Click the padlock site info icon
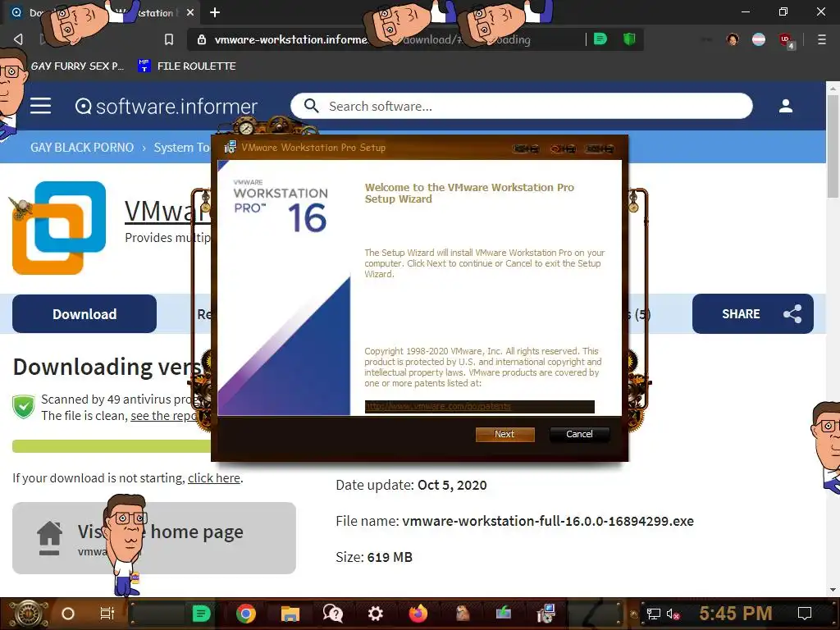The image size is (840, 630). tap(202, 39)
